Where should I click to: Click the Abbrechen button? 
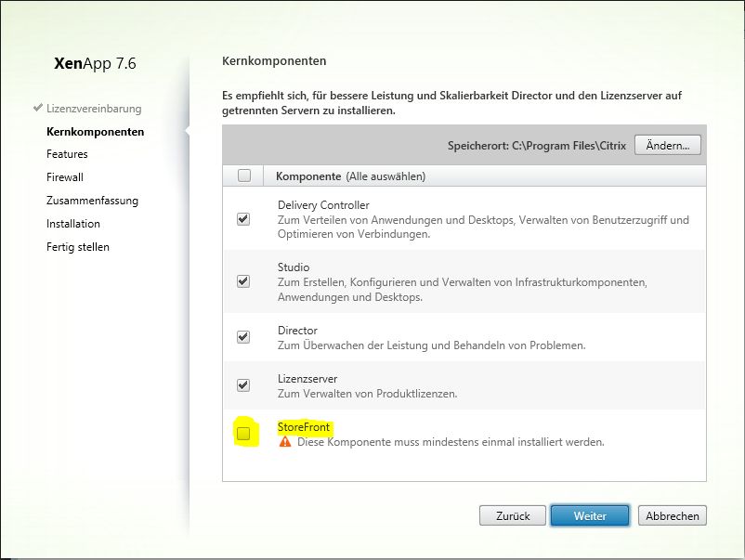(673, 515)
